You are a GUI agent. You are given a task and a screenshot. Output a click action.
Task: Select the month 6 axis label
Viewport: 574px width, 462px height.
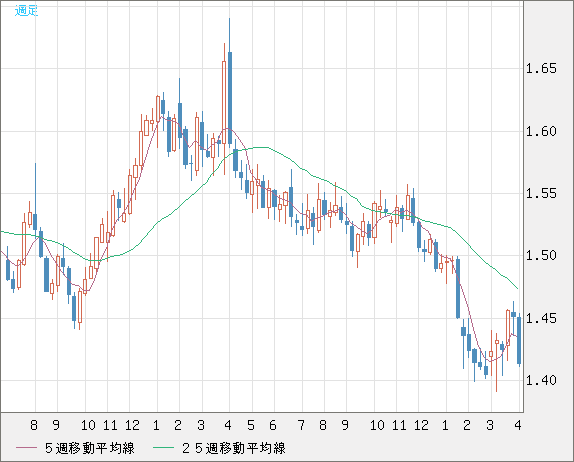click(273, 425)
